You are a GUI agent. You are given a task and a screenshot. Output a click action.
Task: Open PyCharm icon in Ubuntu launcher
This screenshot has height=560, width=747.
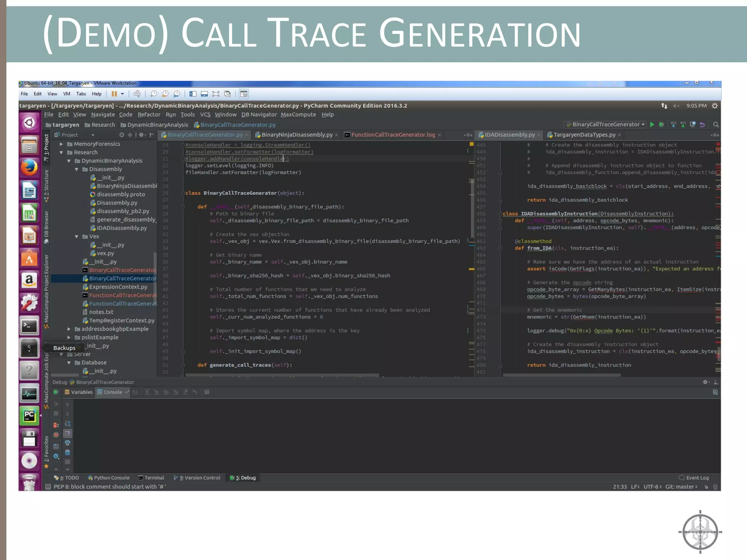point(29,416)
